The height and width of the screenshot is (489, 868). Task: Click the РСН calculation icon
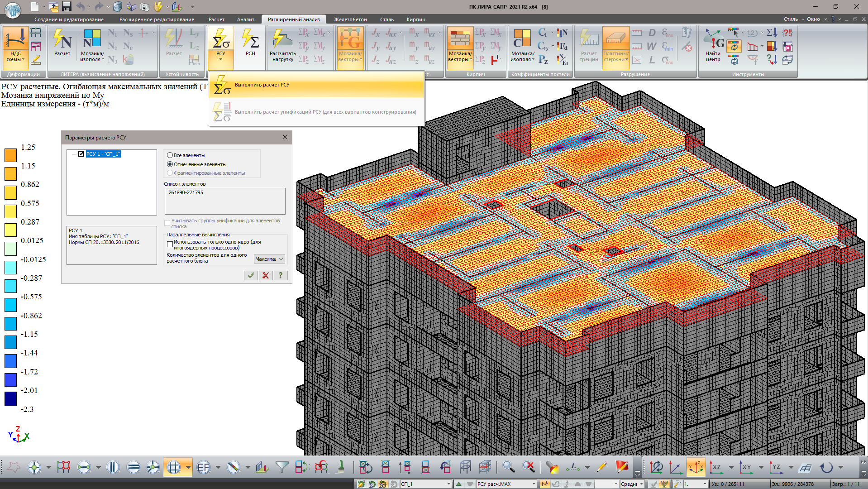pyautogui.click(x=250, y=40)
